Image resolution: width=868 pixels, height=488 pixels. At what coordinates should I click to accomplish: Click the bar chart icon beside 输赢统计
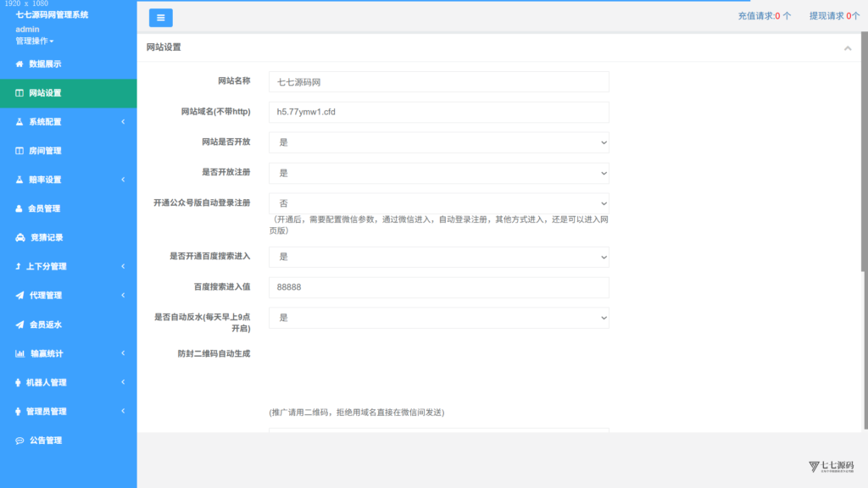tap(20, 353)
